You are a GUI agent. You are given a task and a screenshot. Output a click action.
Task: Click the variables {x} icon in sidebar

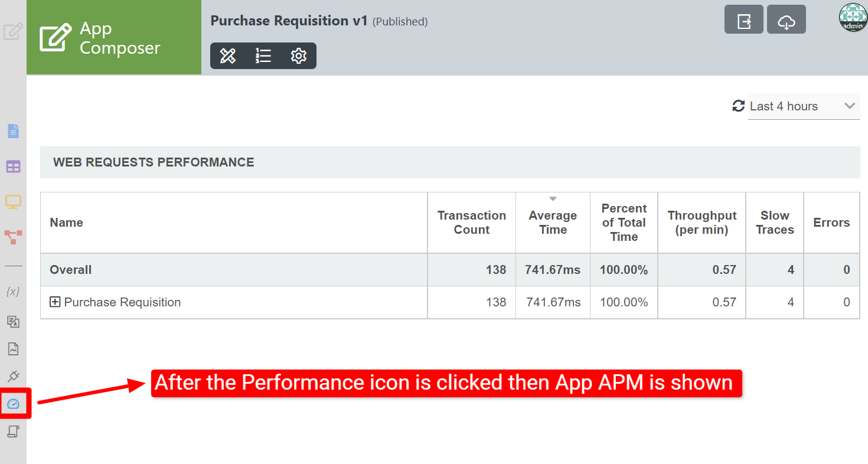pos(13,292)
